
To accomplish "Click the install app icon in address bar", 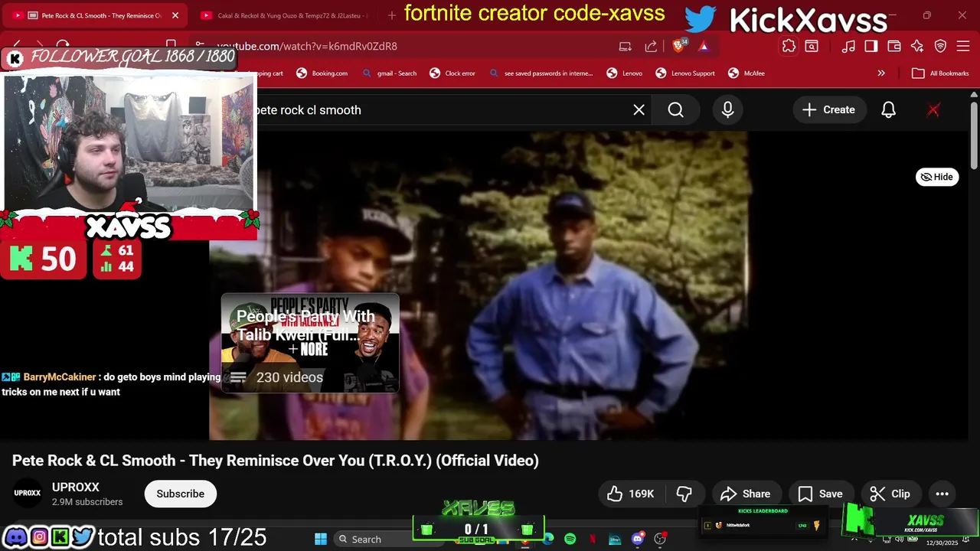I will (625, 46).
